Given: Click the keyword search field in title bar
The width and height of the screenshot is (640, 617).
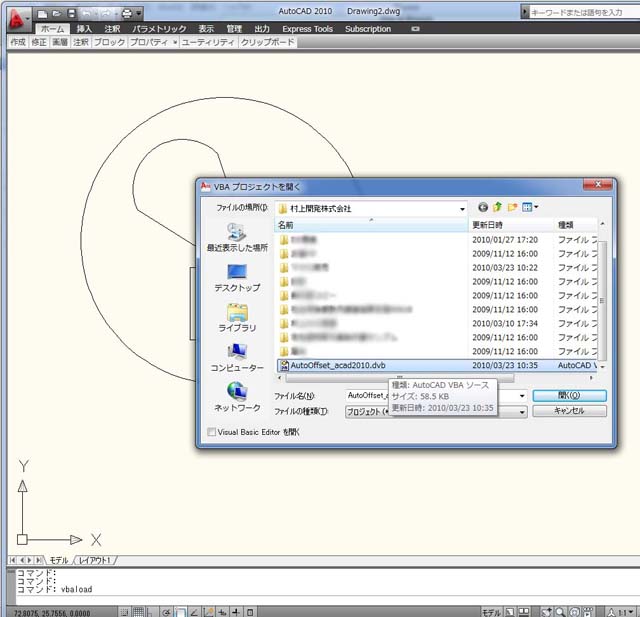Looking at the screenshot, I should click(584, 13).
